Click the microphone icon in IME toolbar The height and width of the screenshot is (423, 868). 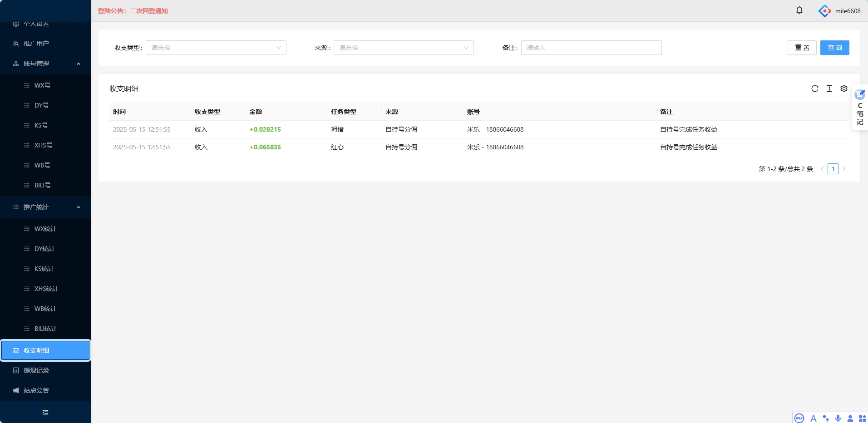(838, 418)
